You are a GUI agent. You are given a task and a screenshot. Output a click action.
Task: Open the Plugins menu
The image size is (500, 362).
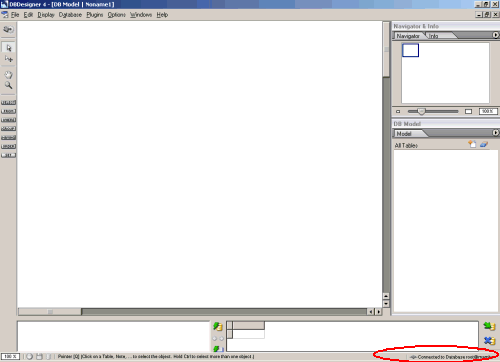click(95, 15)
